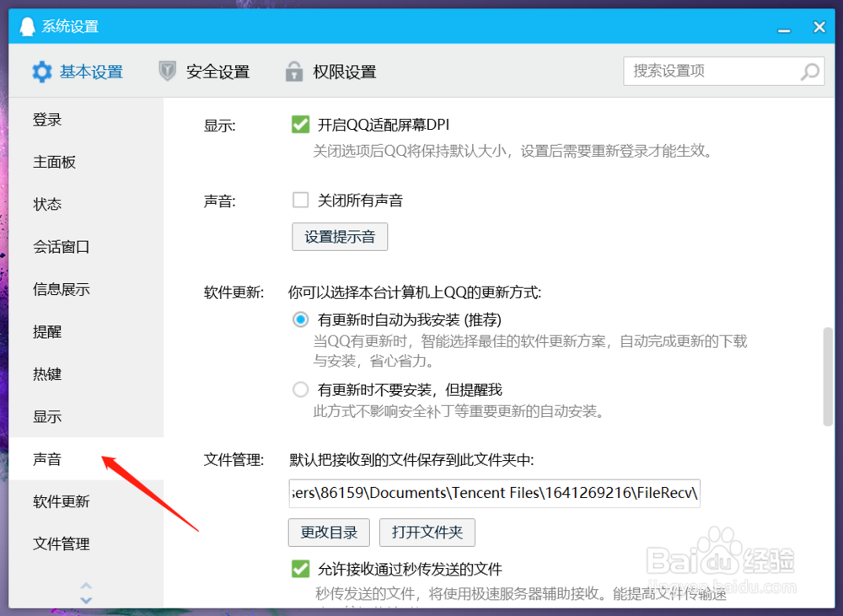Switch to the 基本设置 tab
843x616 pixels.
tap(78, 72)
